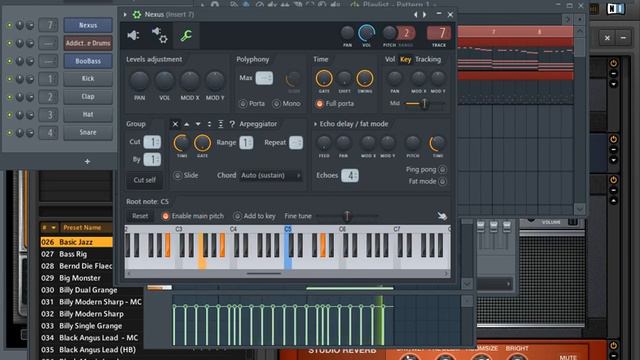Adjust the Fine tune slider

(x=347, y=216)
